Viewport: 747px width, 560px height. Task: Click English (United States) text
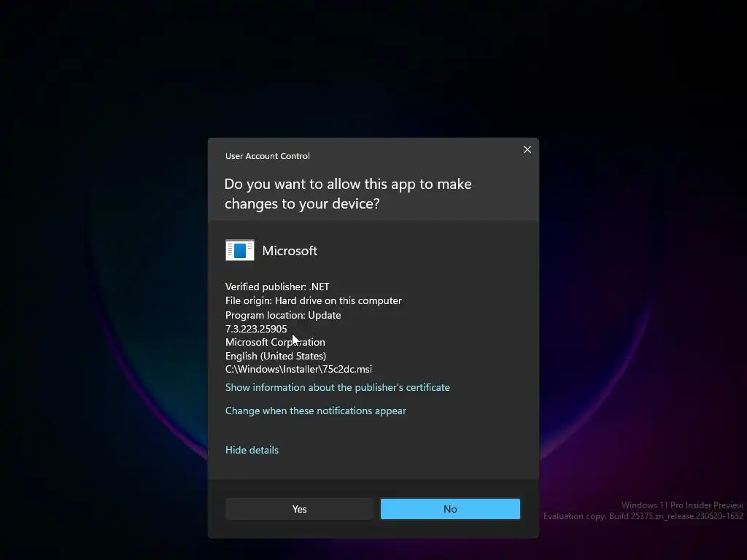click(276, 356)
